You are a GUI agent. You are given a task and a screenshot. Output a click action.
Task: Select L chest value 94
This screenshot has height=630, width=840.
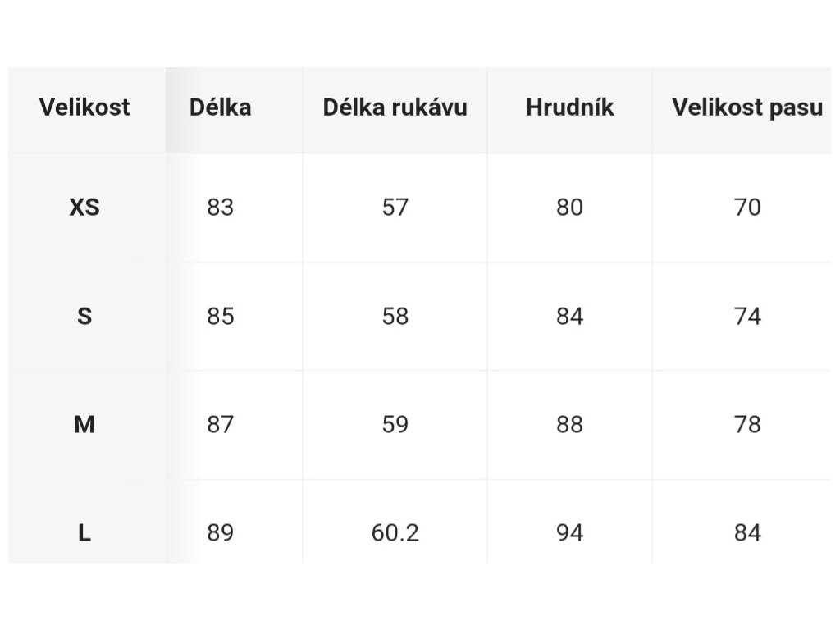point(569,533)
